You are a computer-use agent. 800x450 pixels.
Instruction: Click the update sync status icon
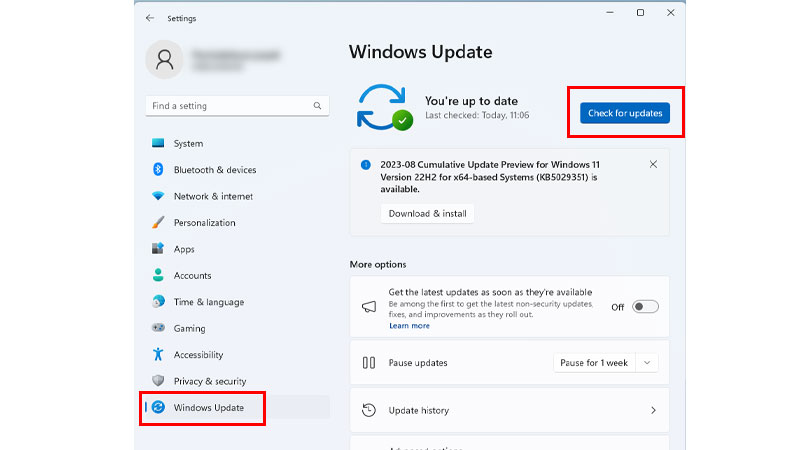click(x=385, y=108)
